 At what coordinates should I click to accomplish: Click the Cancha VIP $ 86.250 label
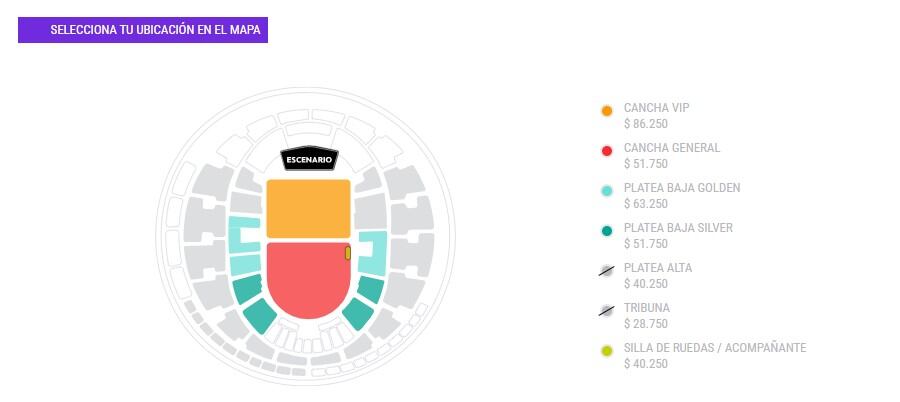point(645,124)
